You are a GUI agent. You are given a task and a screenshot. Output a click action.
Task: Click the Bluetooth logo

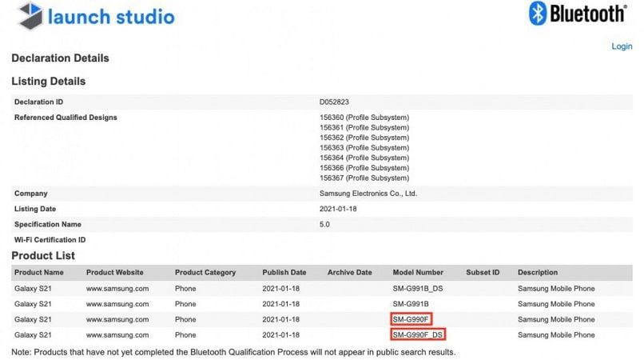(x=578, y=14)
